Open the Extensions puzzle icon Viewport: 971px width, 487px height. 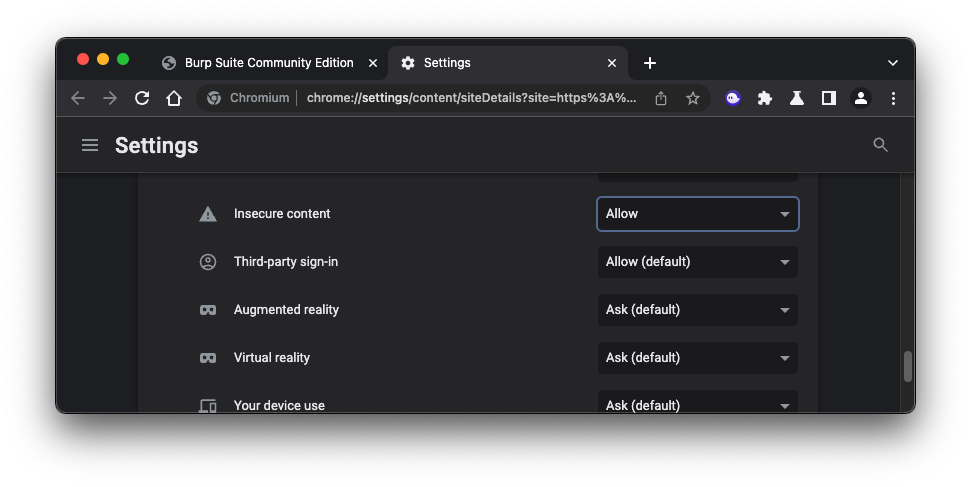[x=765, y=98]
